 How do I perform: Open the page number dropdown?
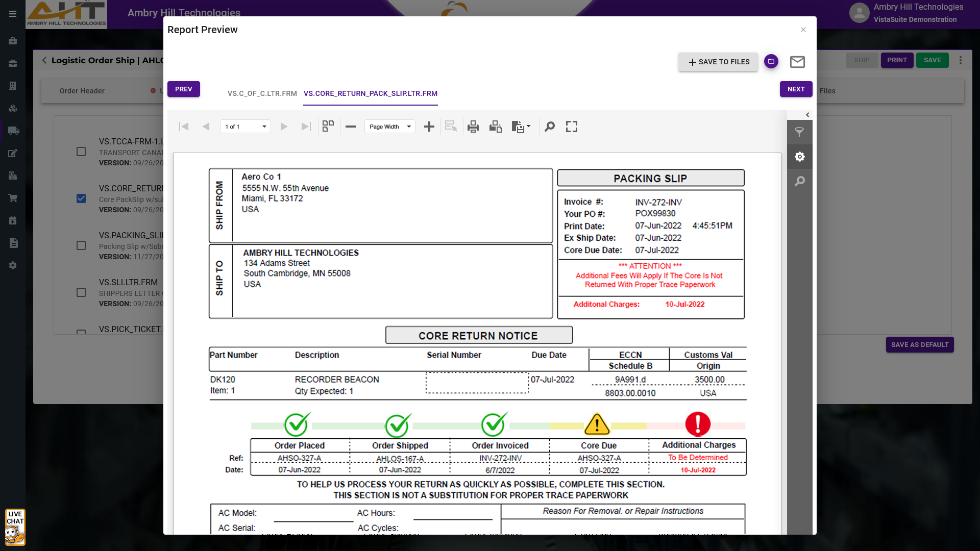(x=246, y=127)
